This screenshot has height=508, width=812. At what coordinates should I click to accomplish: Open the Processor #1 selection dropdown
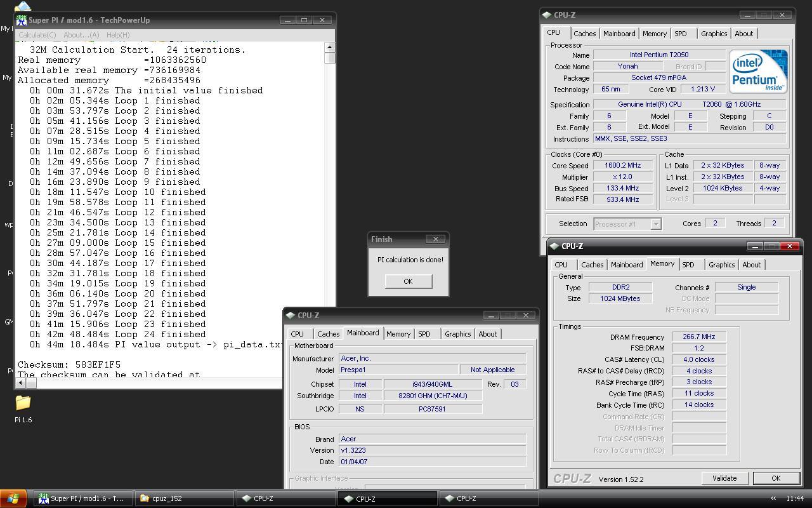(x=627, y=224)
